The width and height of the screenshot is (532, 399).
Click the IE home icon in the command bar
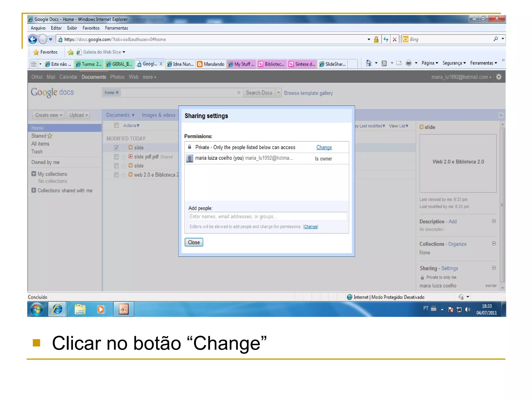coord(368,63)
